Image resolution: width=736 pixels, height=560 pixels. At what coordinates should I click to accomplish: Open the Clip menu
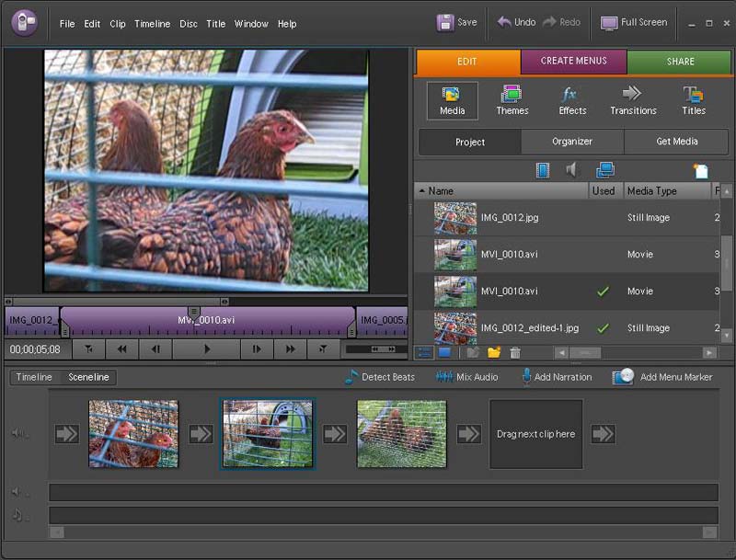click(118, 24)
